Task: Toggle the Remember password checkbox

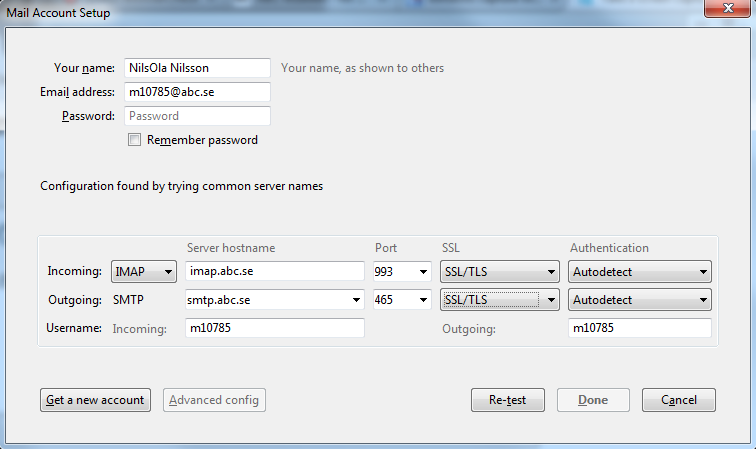Action: (135, 141)
